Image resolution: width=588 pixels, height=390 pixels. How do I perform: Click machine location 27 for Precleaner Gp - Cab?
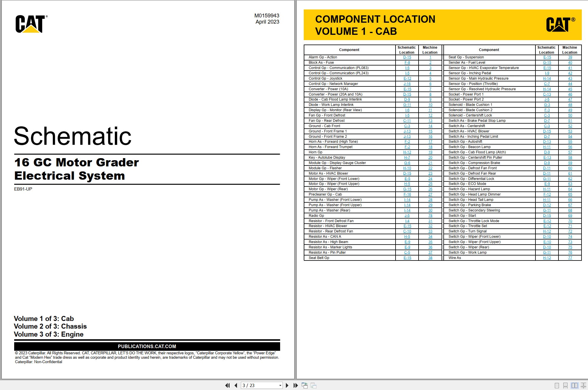coord(430,194)
